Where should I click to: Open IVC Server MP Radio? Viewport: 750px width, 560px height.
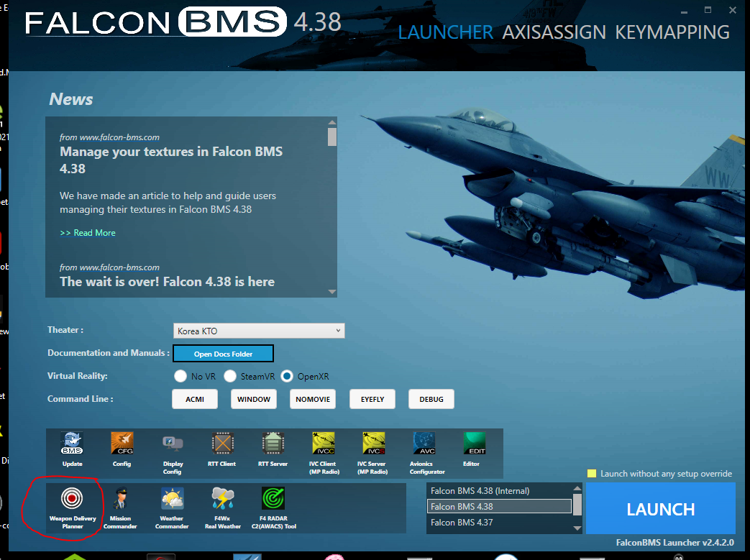click(x=374, y=444)
